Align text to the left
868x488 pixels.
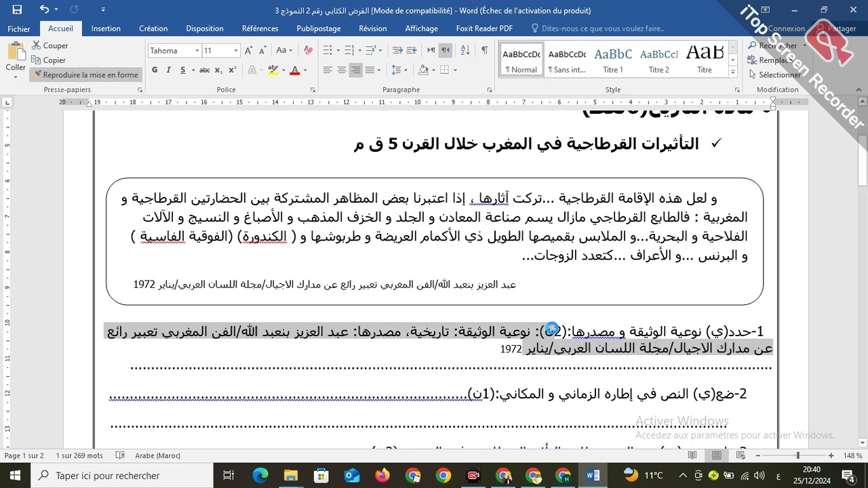pyautogui.click(x=328, y=70)
